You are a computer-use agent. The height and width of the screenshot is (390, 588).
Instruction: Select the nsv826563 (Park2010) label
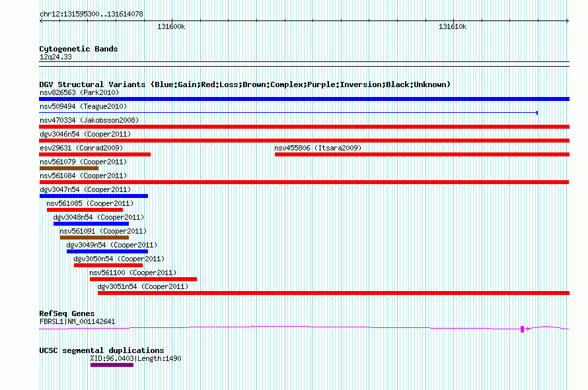click(x=79, y=92)
